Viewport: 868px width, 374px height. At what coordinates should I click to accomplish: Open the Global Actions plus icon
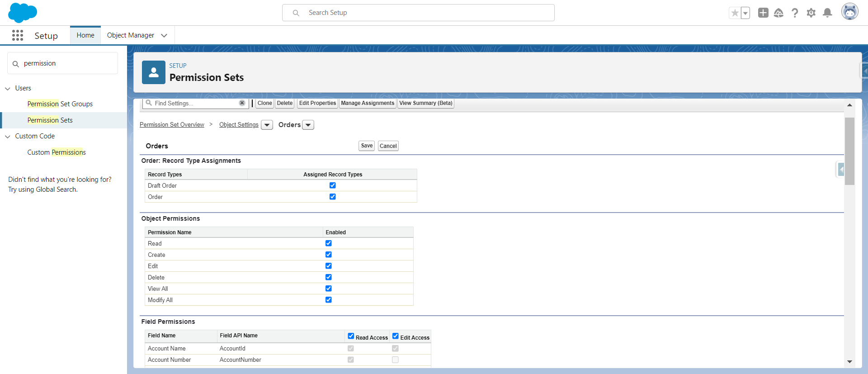[763, 13]
